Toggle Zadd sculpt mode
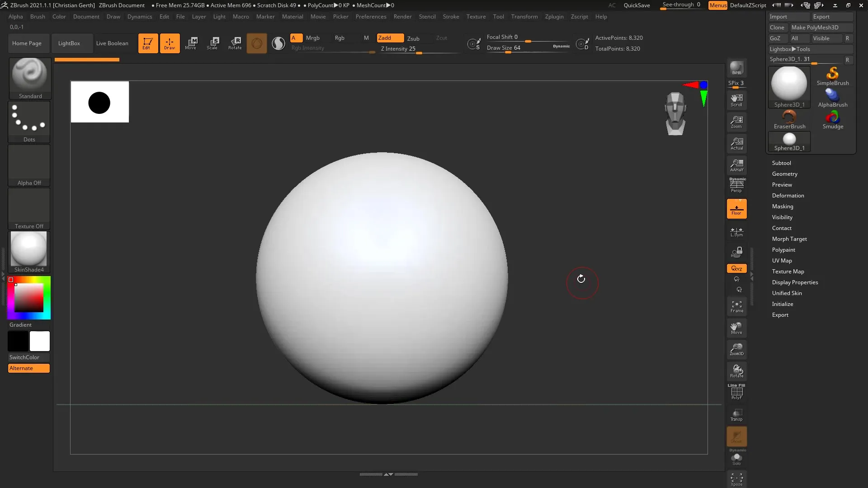The width and height of the screenshot is (868, 488). click(x=390, y=38)
